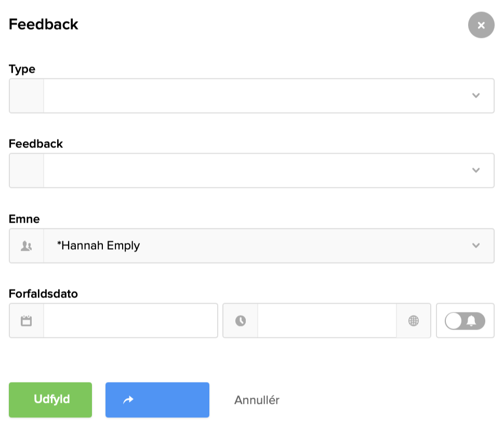The height and width of the screenshot is (436, 504).
Task: Click the people icon in Emne field
Action: [26, 246]
